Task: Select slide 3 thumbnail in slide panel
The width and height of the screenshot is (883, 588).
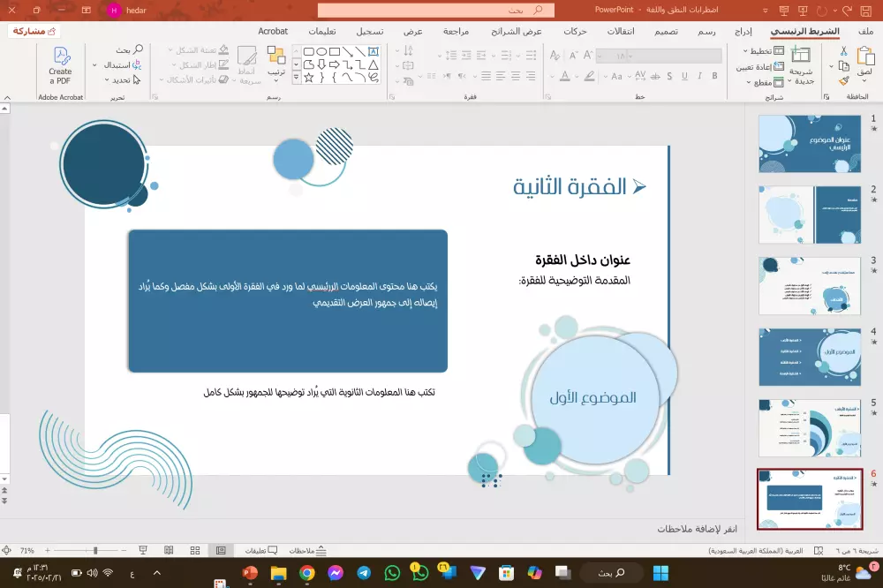Action: (810, 284)
